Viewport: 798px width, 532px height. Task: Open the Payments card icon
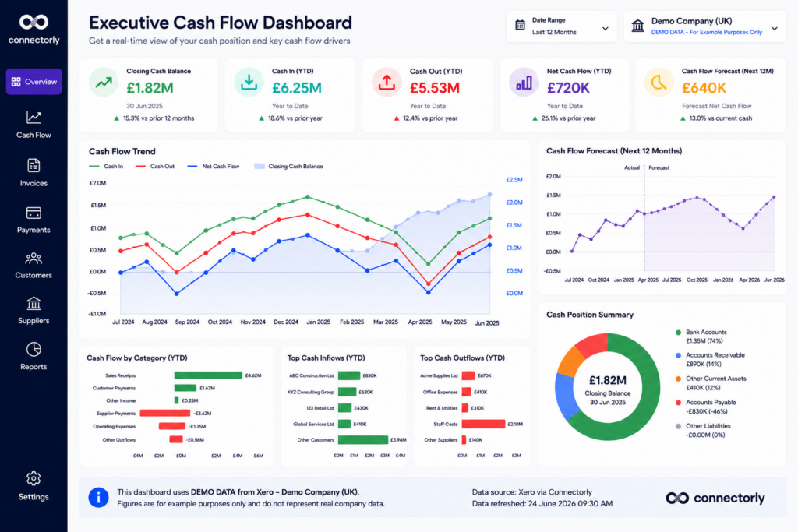(x=34, y=213)
